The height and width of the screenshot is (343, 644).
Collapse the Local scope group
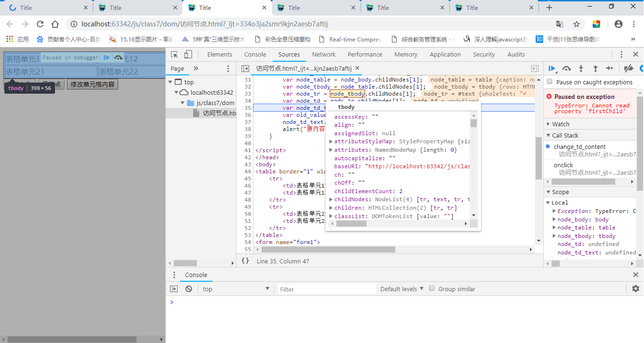pyautogui.click(x=548, y=203)
